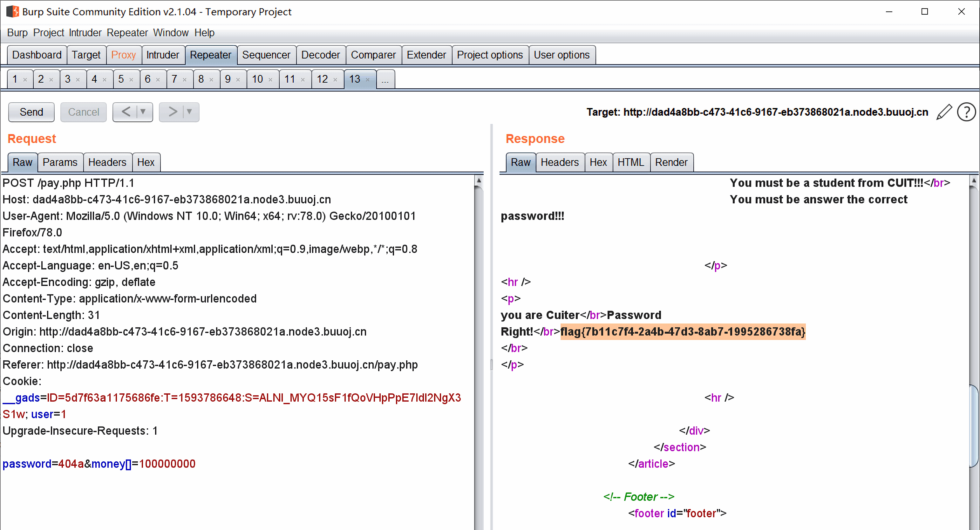Viewport: 980px width, 530px height.
Task: Go back to previous request with < arrow
Action: point(126,112)
